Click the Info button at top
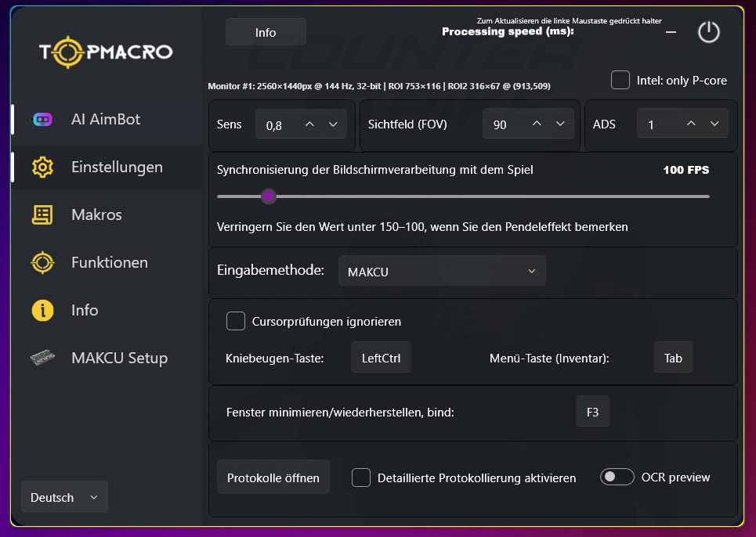This screenshot has width=756, height=537. point(266,32)
